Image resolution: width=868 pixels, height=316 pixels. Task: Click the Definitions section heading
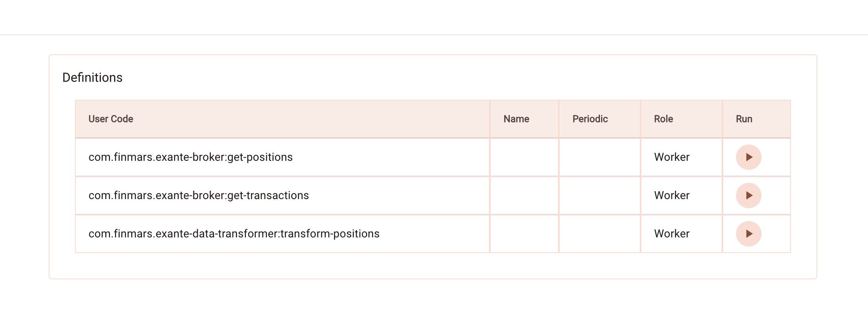click(x=93, y=77)
